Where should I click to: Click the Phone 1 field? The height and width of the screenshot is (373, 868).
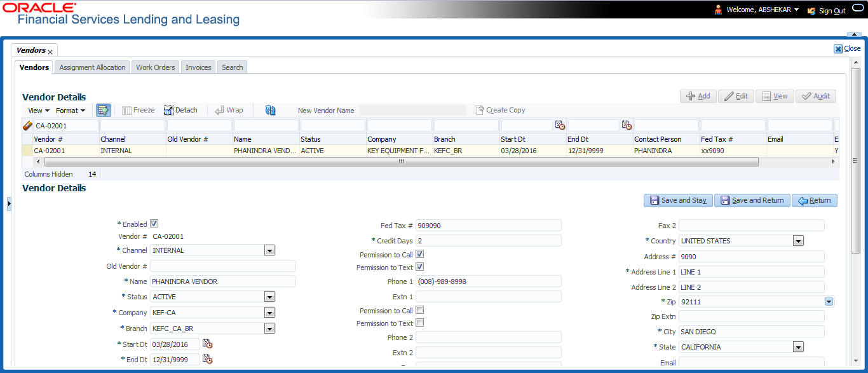489,281
